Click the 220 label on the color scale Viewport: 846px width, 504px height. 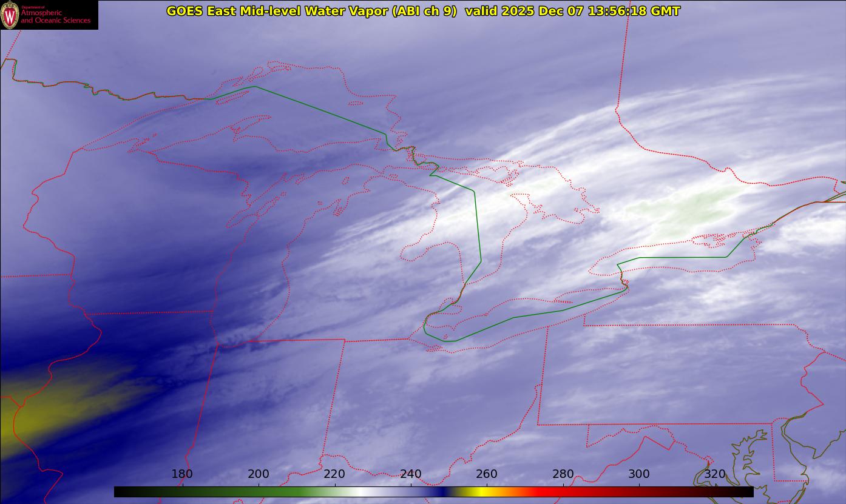334,474
